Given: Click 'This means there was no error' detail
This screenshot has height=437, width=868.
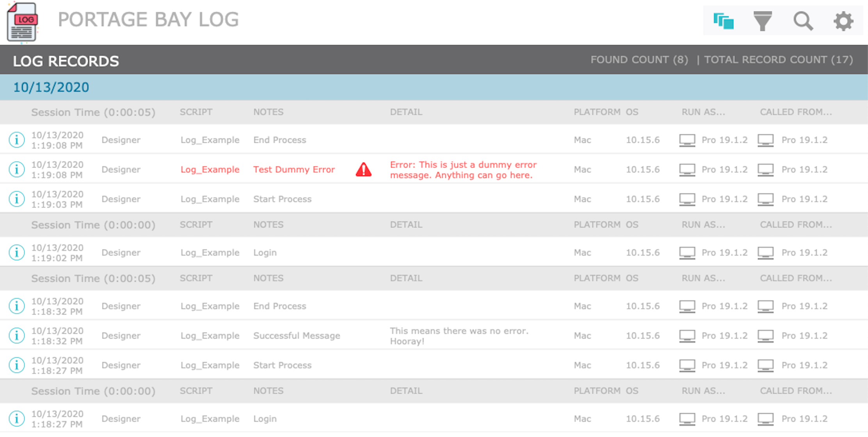Looking at the screenshot, I should click(459, 336).
